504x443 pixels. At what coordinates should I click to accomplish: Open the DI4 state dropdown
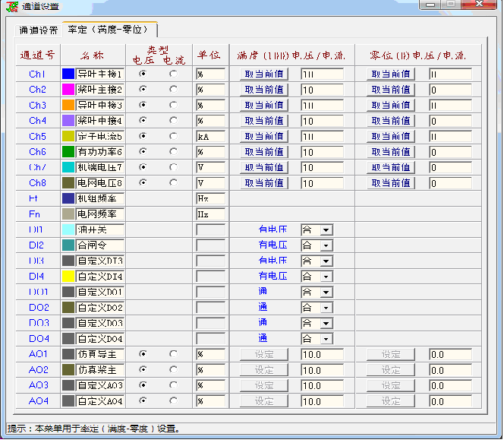326,277
